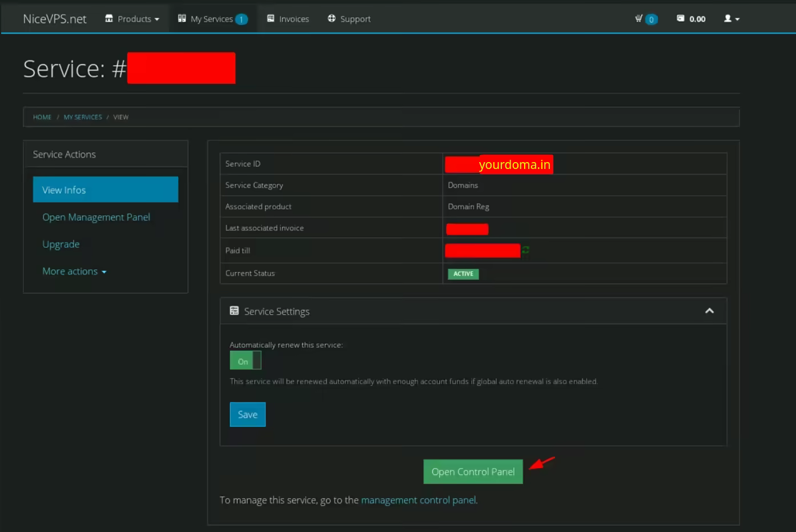Collapse the Service Settings panel chevron
The width and height of the screenshot is (796, 532).
point(709,311)
